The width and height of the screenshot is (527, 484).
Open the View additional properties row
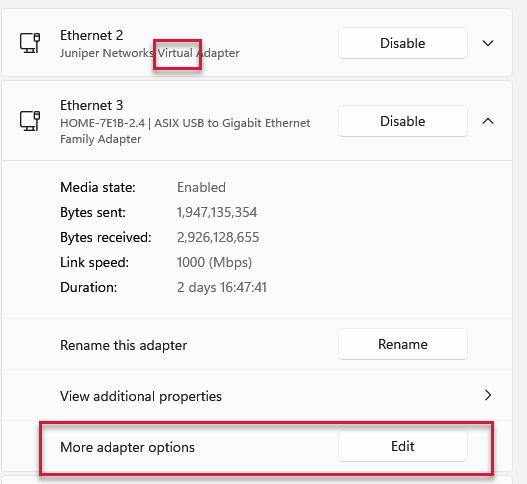click(x=257, y=395)
